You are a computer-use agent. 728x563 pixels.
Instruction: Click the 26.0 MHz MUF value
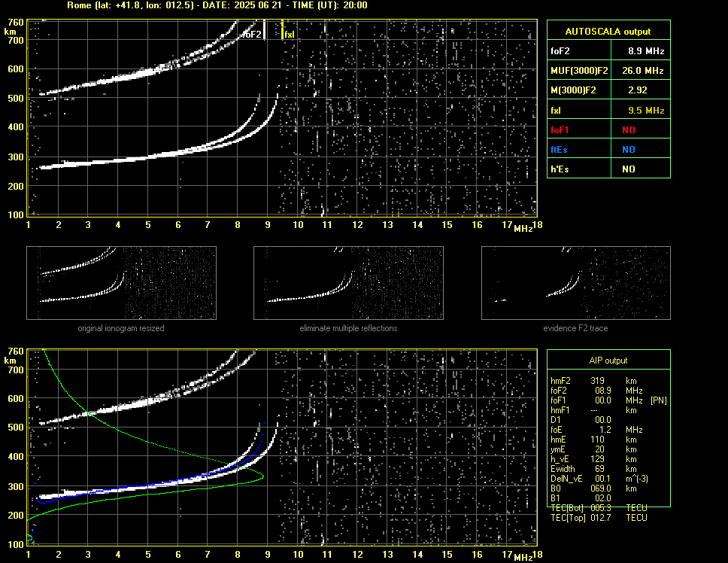(x=642, y=71)
